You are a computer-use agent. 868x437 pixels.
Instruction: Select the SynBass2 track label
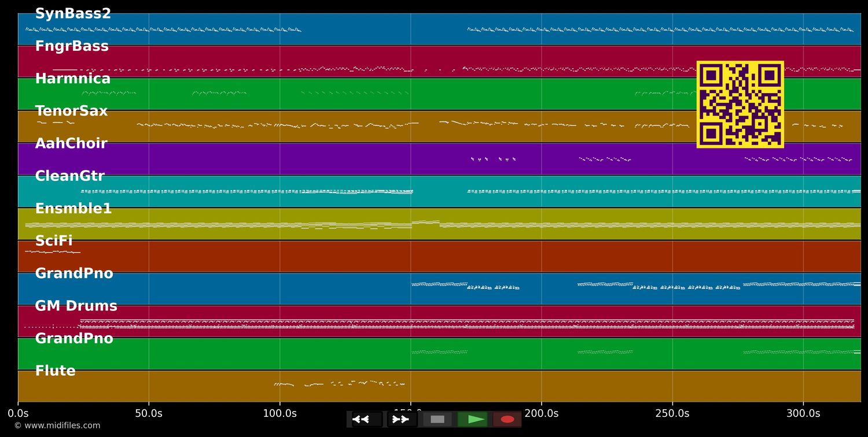[x=73, y=14]
